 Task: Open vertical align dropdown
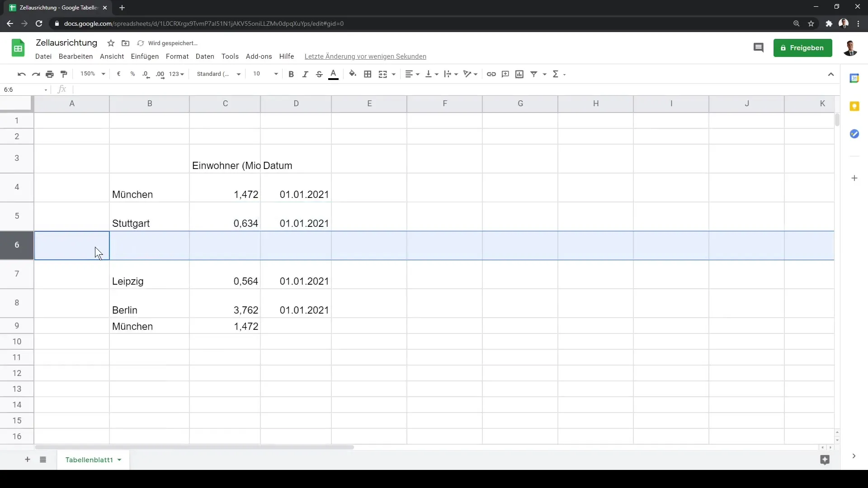point(432,74)
